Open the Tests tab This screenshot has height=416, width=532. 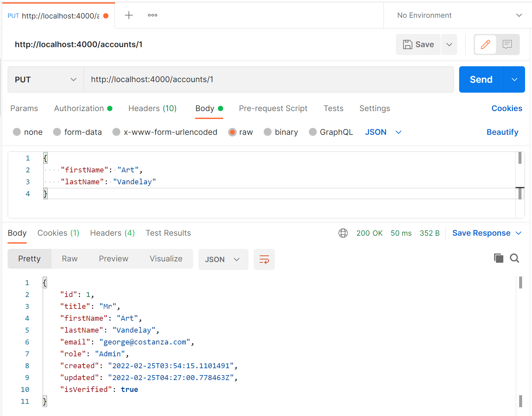point(334,108)
